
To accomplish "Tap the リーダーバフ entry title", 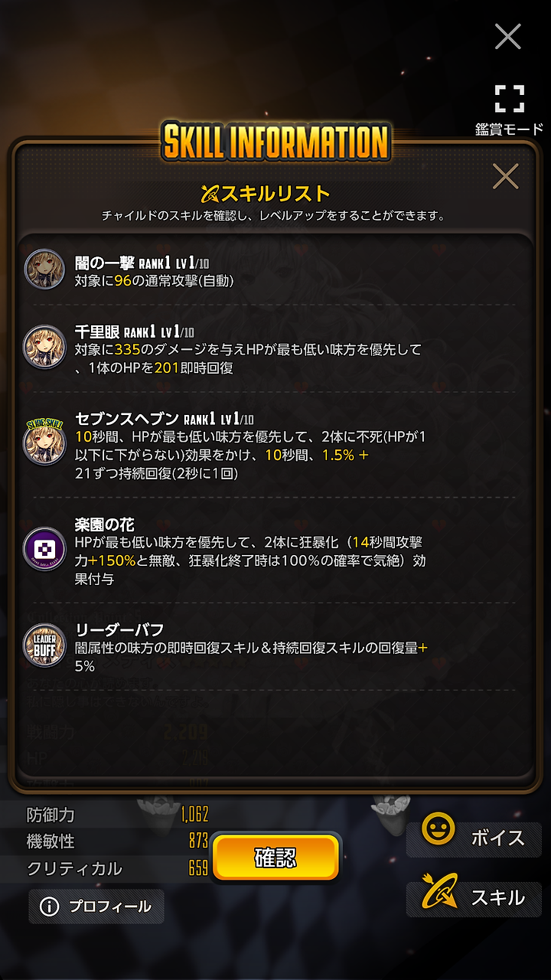I will click(x=119, y=631).
